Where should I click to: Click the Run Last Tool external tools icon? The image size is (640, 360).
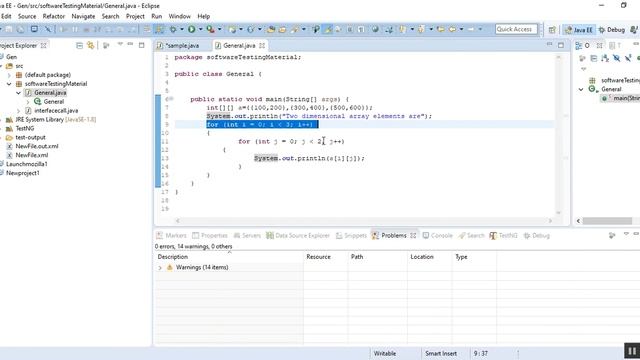210,29
